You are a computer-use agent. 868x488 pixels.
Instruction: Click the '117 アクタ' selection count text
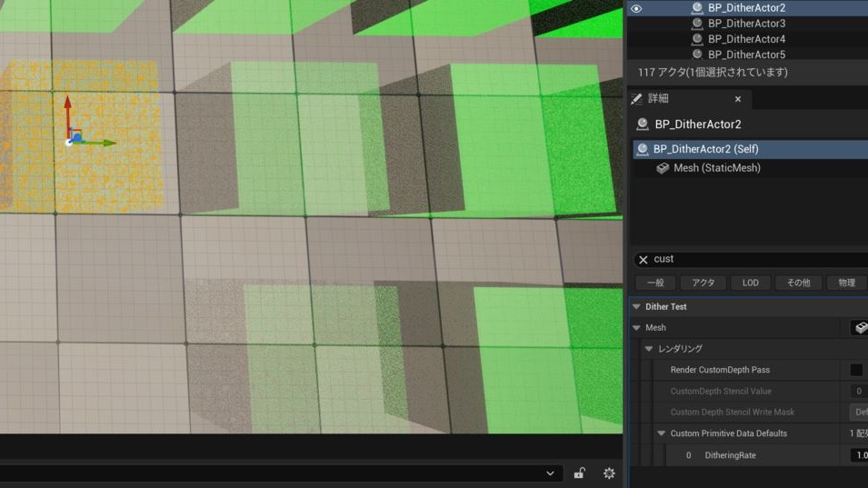713,73
